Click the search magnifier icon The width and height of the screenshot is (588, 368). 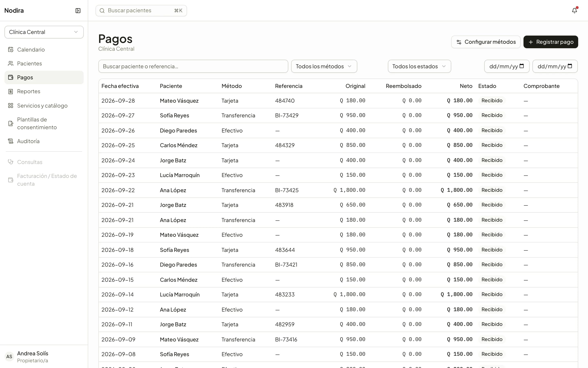tap(102, 11)
